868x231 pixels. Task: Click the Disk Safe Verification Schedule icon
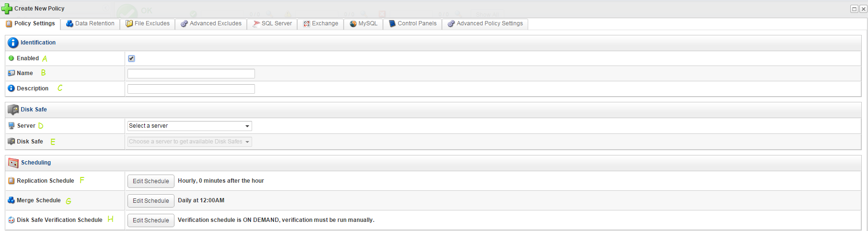pyautogui.click(x=12, y=220)
